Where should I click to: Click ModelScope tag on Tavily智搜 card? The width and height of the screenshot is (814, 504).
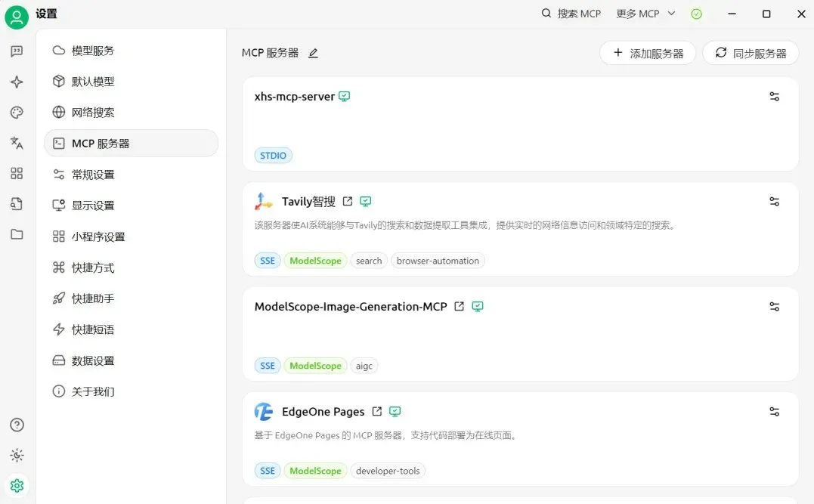click(315, 261)
